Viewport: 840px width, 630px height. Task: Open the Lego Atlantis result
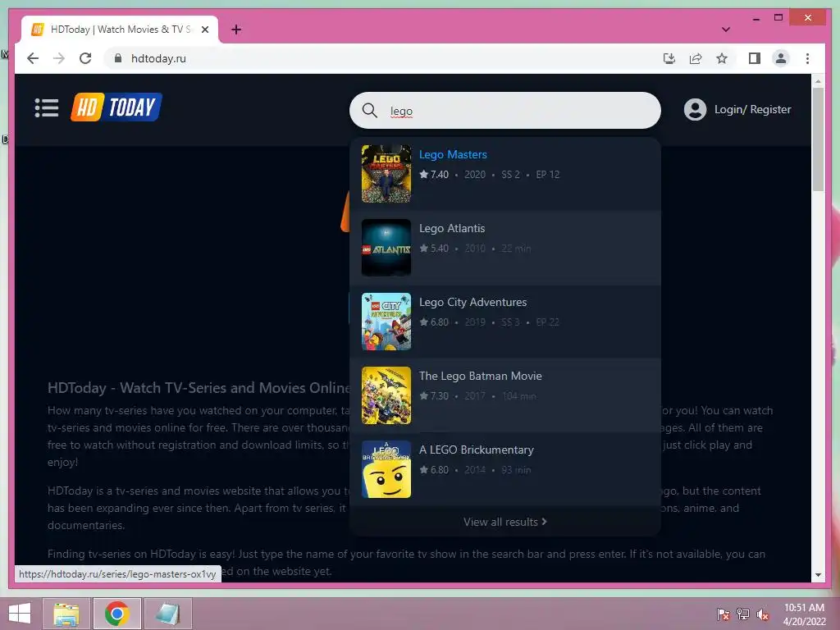tap(504, 248)
